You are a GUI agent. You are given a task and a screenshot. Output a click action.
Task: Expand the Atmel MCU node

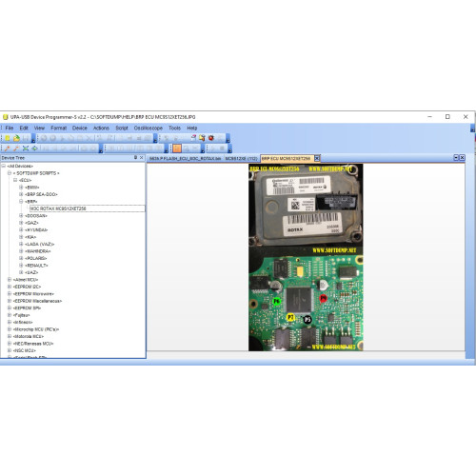click(10, 280)
